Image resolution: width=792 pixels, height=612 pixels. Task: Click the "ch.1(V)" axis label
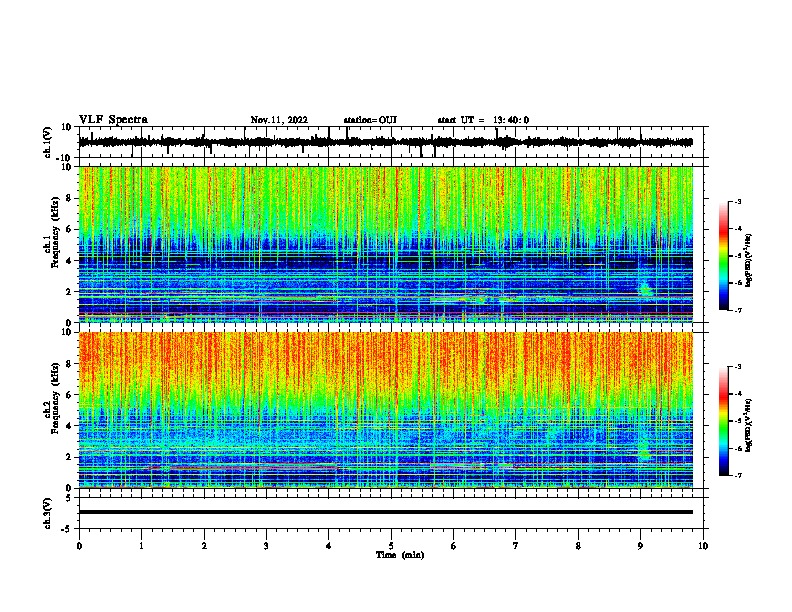tap(48, 142)
